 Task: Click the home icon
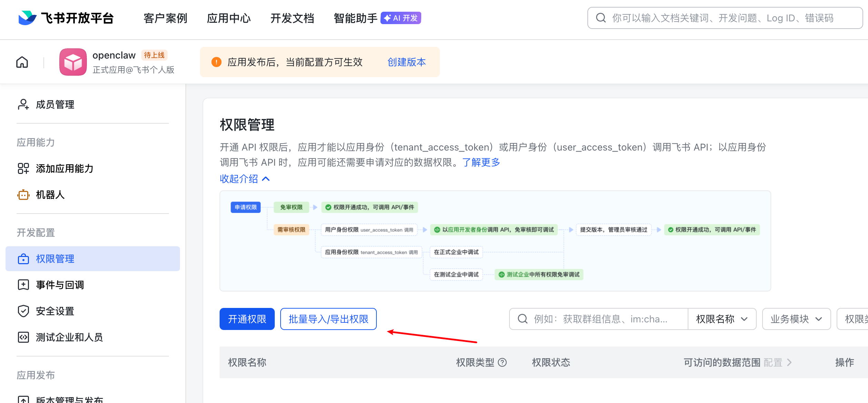point(22,62)
